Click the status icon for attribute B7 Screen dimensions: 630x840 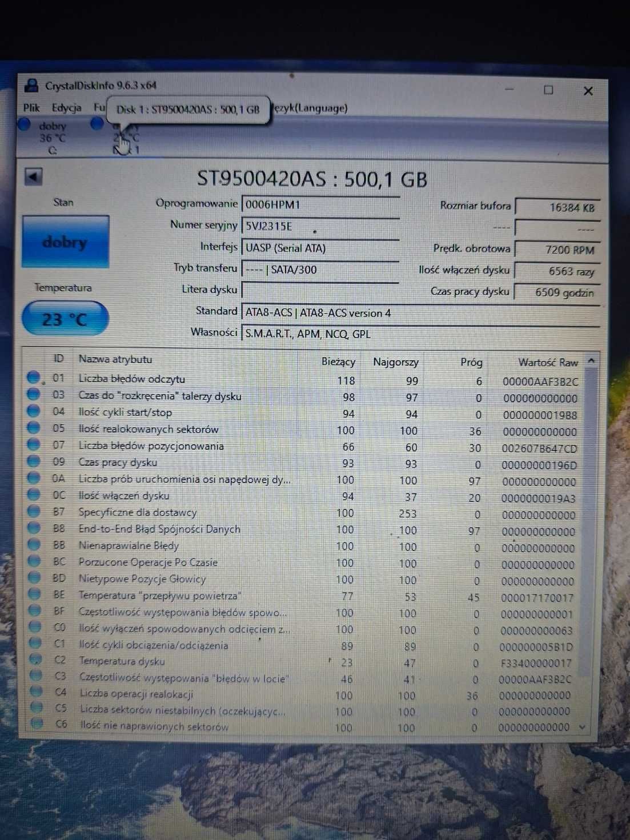(x=34, y=511)
